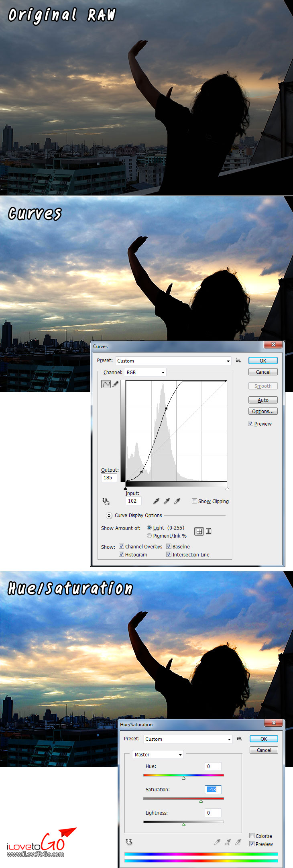Toggle the Hue/Saturation Preview checkbox
This screenshot has width=293, height=868.
252,844
